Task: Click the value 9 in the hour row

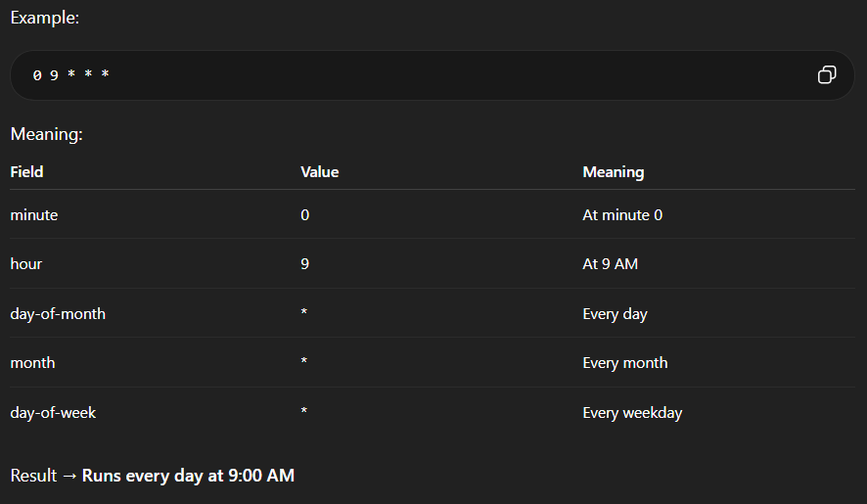Action: pyautogui.click(x=305, y=264)
